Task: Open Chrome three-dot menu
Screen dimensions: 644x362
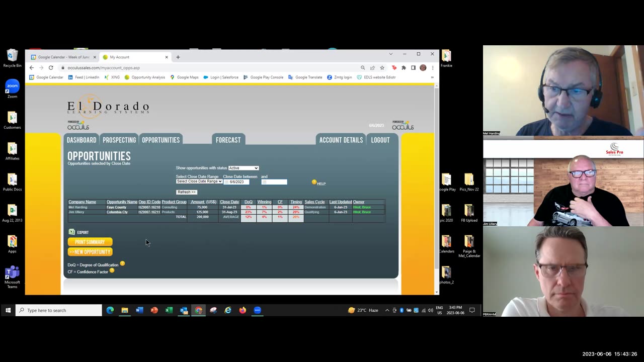Action: pyautogui.click(x=432, y=68)
